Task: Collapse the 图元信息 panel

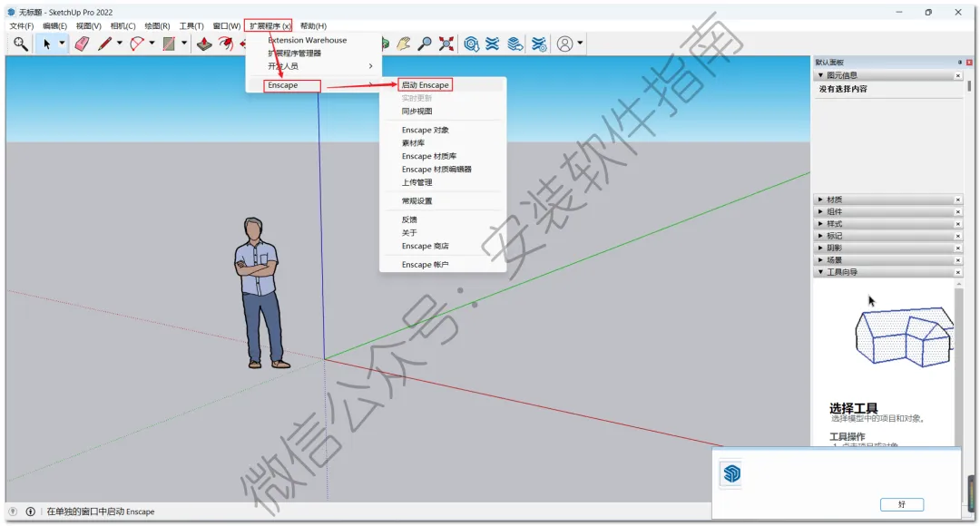Action: [820, 75]
